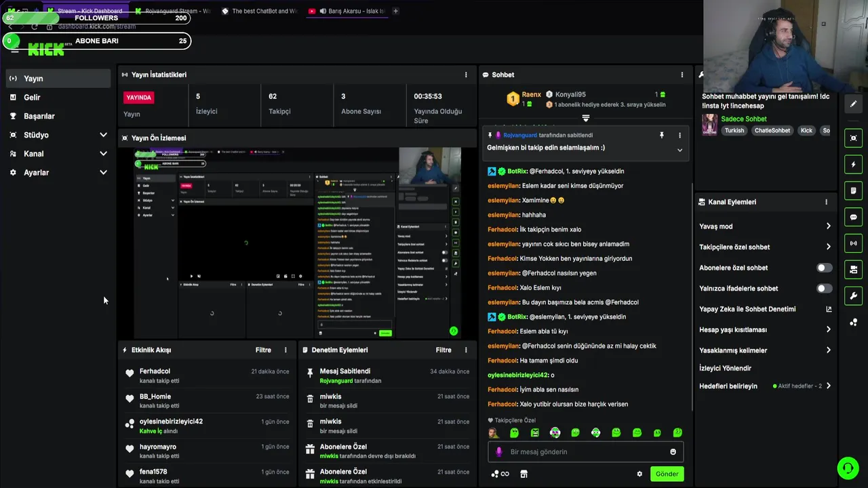Click Filtre in Denetim Eylemleri panel
The width and height of the screenshot is (868, 488).
point(443,350)
